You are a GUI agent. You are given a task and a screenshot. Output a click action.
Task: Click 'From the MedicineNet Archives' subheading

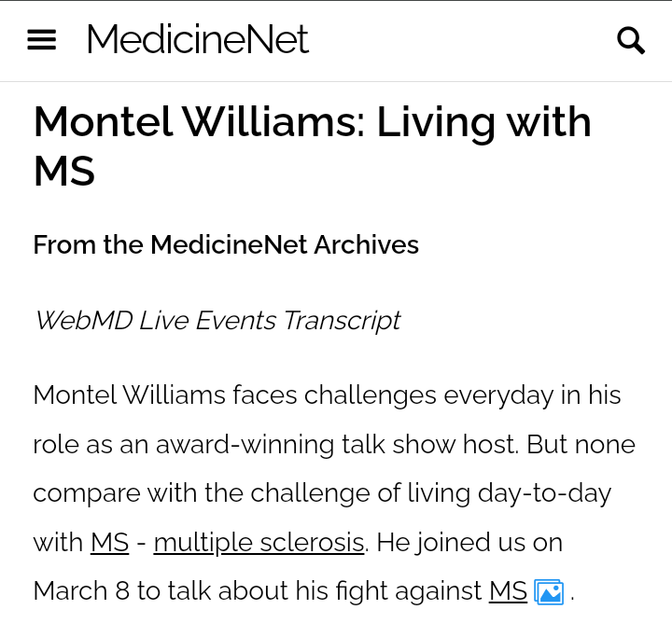[x=226, y=244]
